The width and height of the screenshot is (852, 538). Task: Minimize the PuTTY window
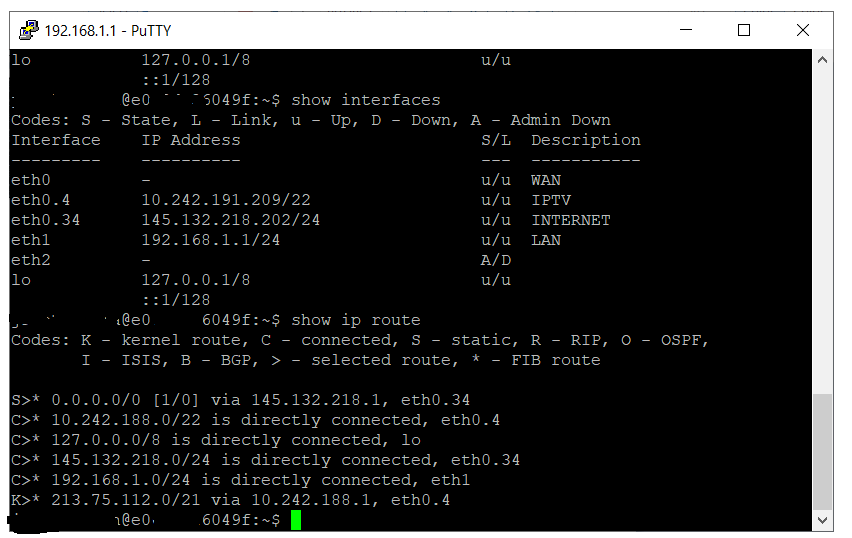686,30
